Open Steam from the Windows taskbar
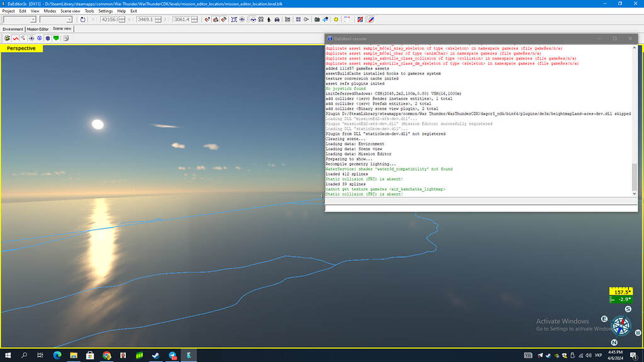This screenshot has height=362, width=644. (x=156, y=355)
